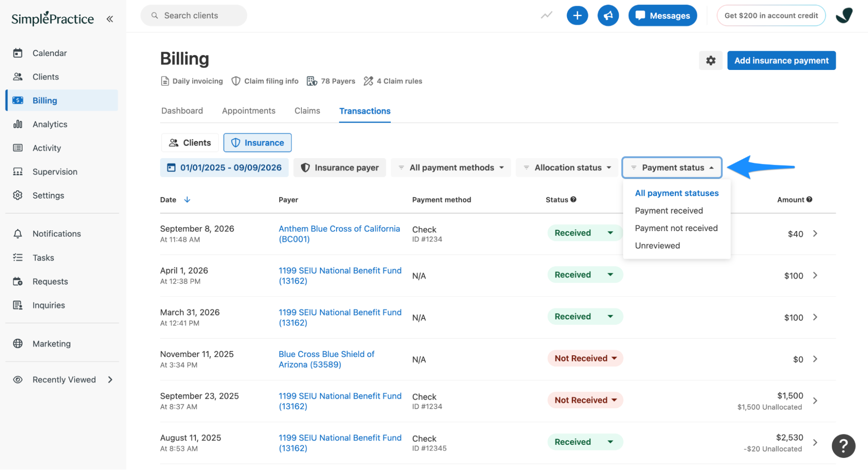Change Received status for September 8, 2026 row
The image size is (868, 470).
coord(585,233)
